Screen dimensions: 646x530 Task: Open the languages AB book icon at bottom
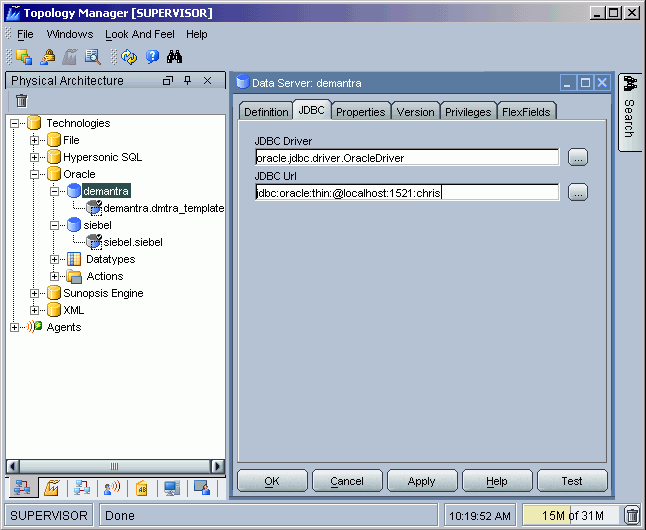142,488
